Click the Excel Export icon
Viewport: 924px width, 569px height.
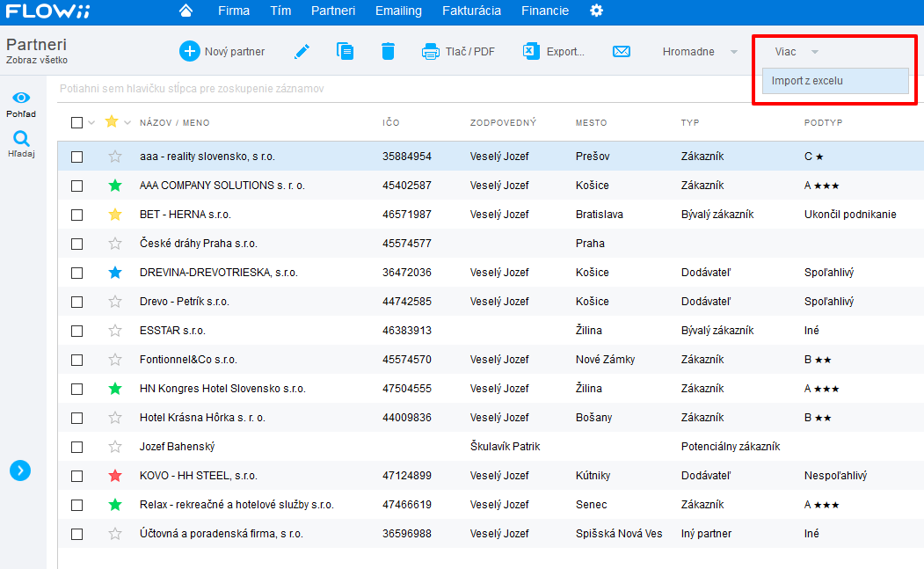tap(531, 51)
